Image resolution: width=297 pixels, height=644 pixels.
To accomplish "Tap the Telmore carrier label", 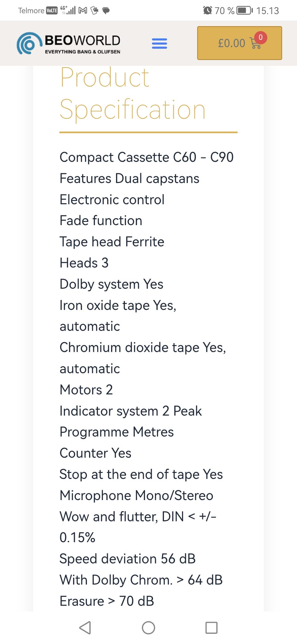I will click(31, 11).
